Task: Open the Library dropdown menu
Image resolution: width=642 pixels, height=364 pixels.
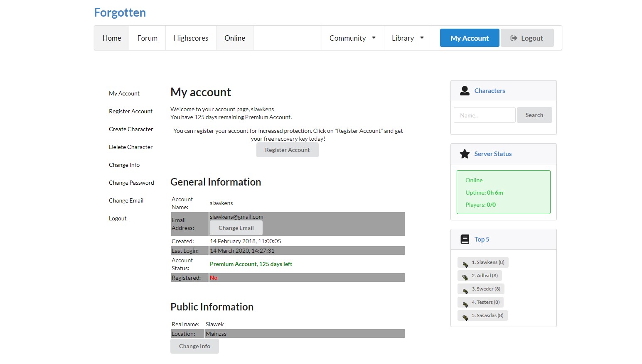Action: click(x=408, y=38)
